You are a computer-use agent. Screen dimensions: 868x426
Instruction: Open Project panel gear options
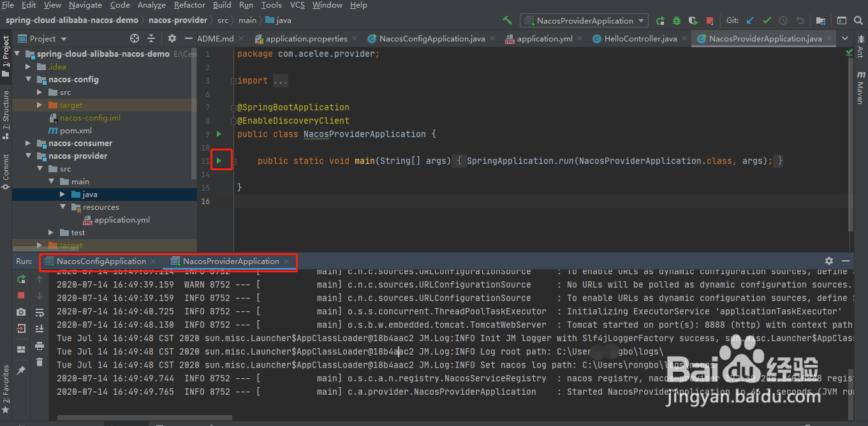tap(172, 38)
